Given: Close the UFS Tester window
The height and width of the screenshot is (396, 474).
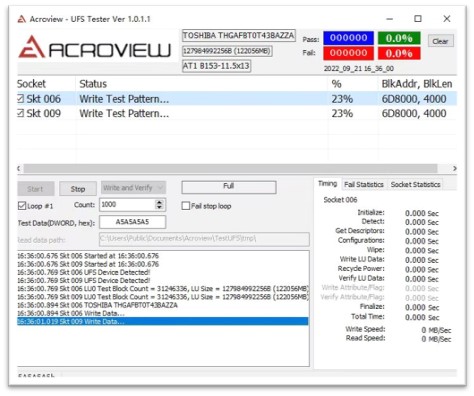Looking at the screenshot, I should (x=447, y=19).
